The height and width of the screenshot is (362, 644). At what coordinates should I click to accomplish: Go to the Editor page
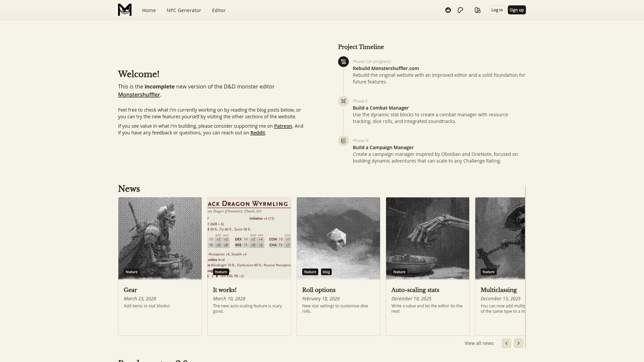tap(219, 10)
